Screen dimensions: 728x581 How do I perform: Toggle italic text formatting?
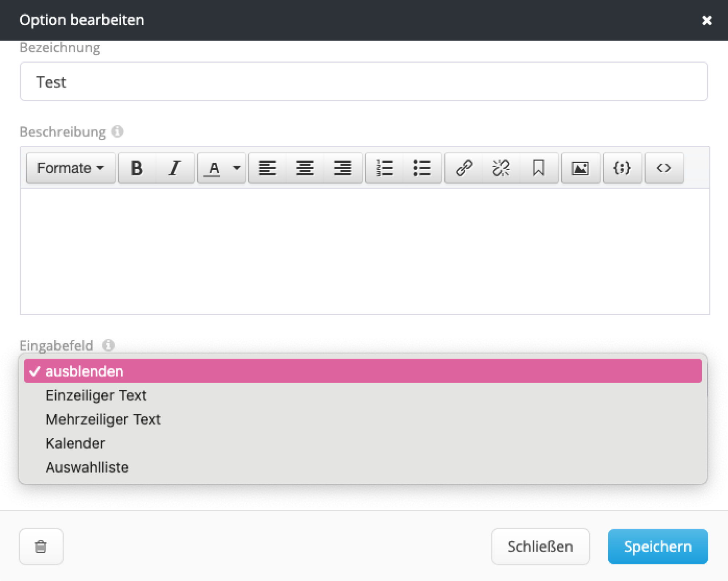point(175,168)
